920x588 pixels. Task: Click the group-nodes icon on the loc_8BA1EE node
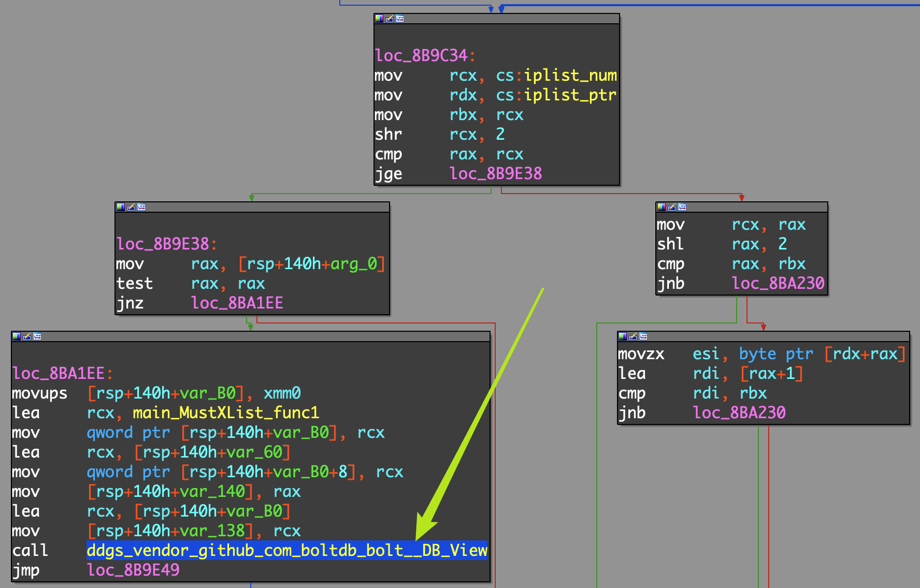(x=37, y=336)
